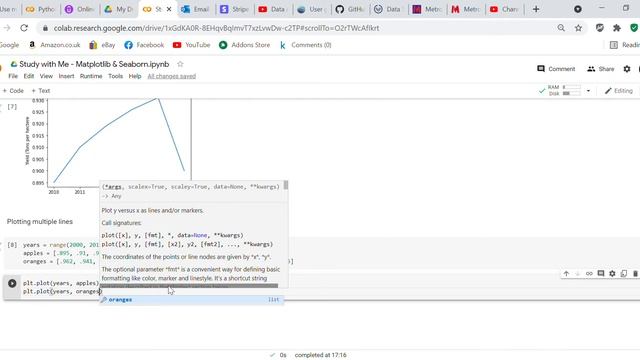Add a Text cell
Viewport: 640px width, 360px height.
point(40,91)
